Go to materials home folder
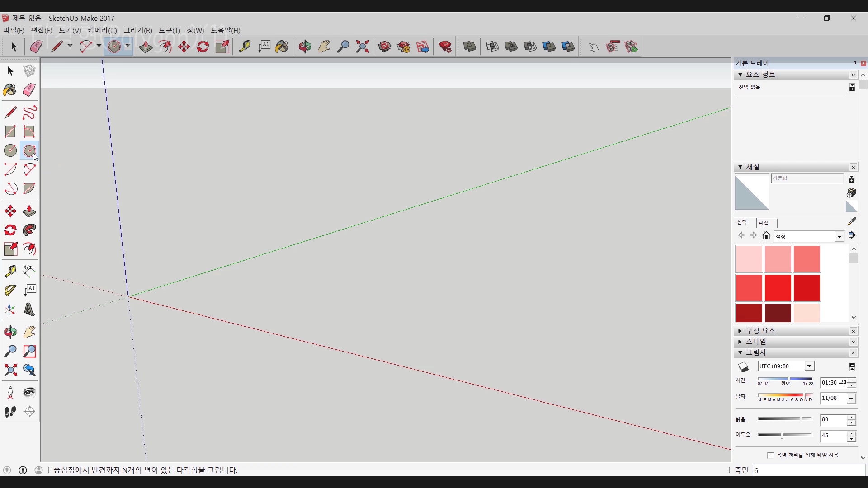This screenshot has height=488, width=868. click(x=766, y=235)
